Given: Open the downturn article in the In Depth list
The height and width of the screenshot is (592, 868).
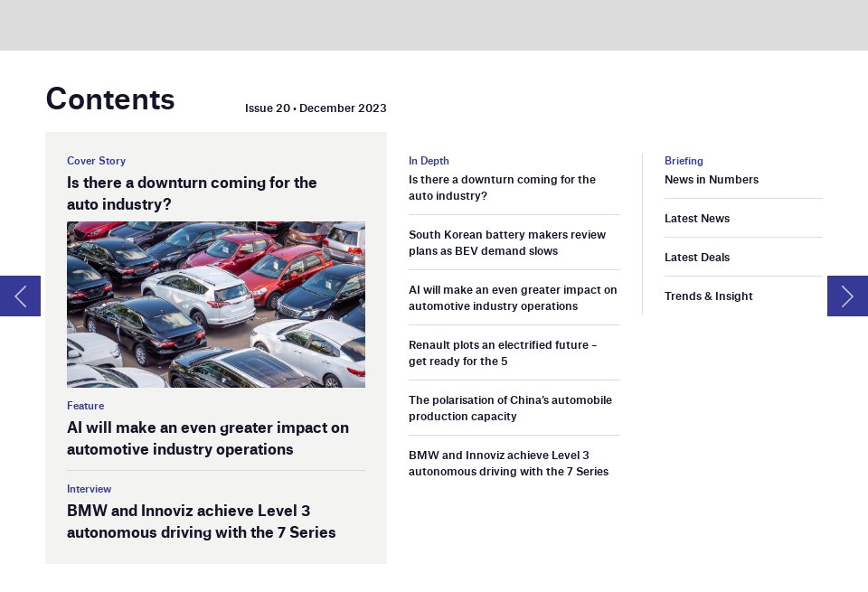Looking at the screenshot, I should point(502,187).
